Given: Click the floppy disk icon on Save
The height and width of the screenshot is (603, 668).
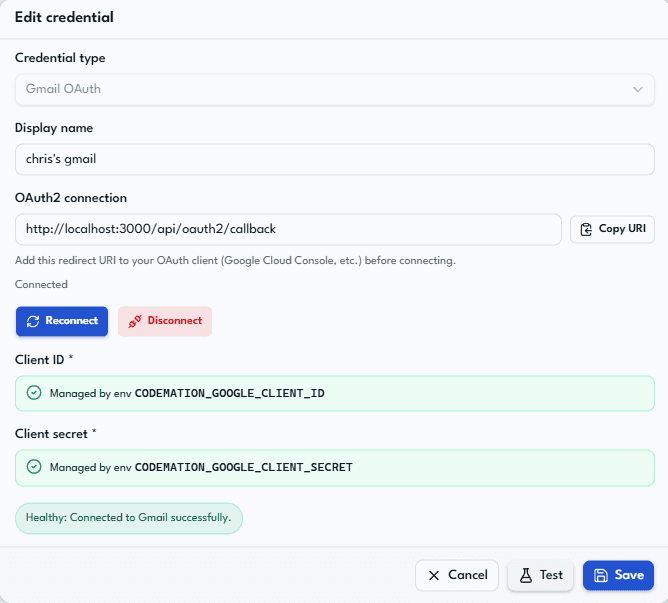Looking at the screenshot, I should point(601,575).
